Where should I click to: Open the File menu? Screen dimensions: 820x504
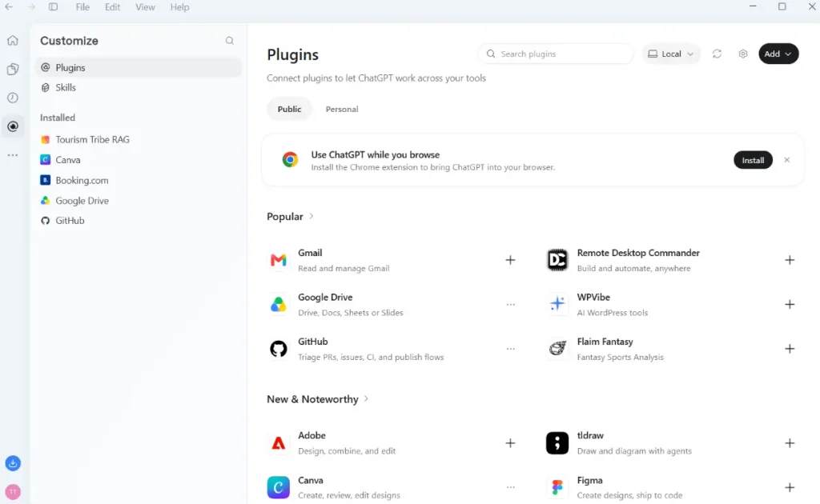tap(82, 7)
